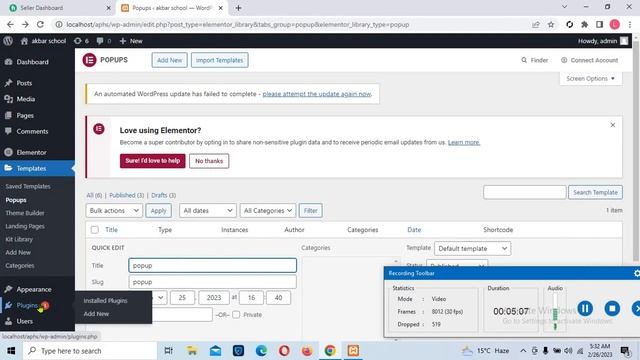Open Posts in the sidebar
This screenshot has width=640, height=360.
click(18, 83)
